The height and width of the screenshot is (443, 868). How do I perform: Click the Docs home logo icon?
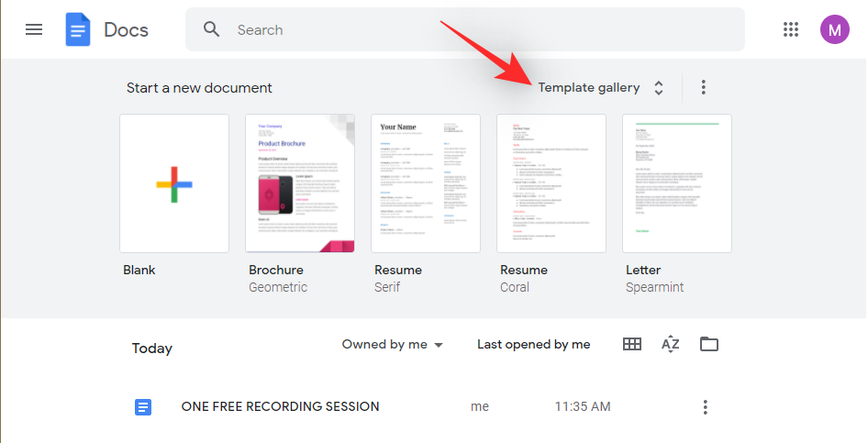click(x=78, y=29)
